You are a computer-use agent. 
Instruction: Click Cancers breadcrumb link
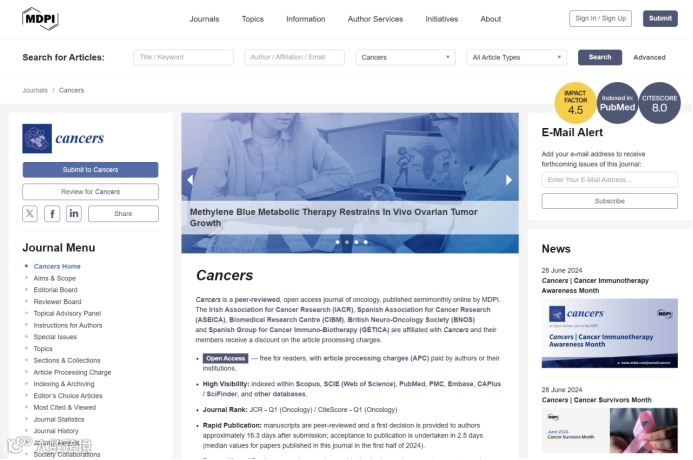coord(71,90)
